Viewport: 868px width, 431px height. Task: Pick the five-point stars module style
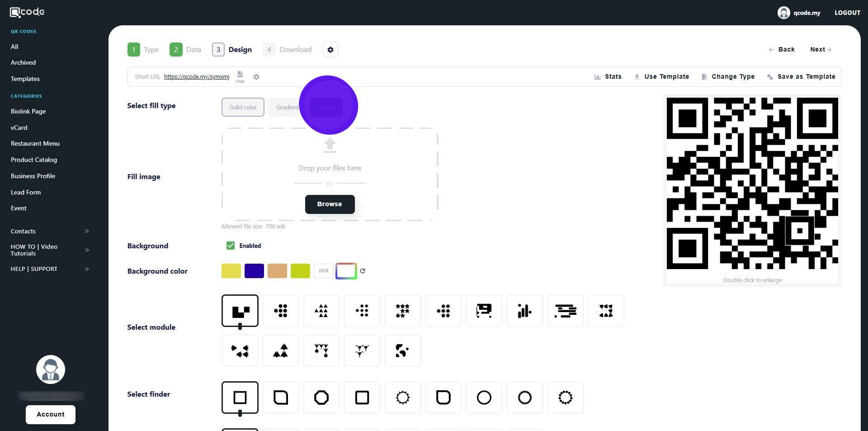pos(403,311)
